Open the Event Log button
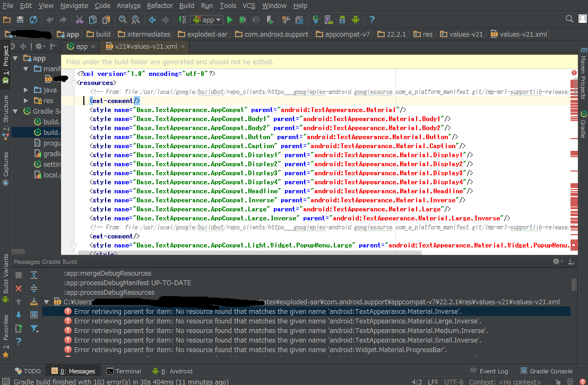 pos(489,371)
